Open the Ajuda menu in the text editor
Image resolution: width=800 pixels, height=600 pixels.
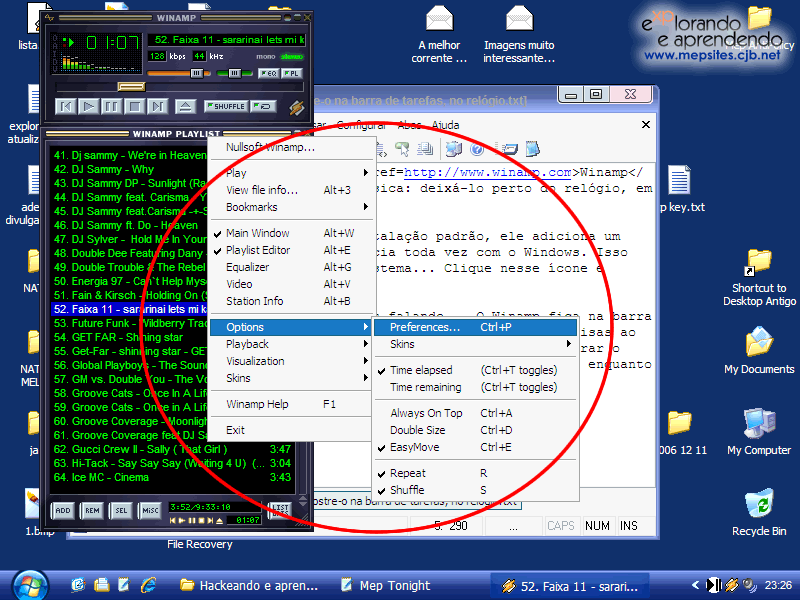click(x=445, y=125)
